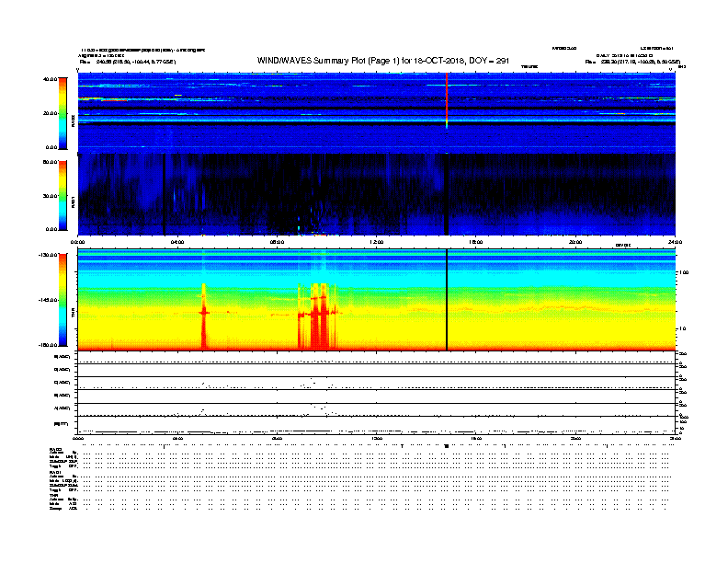Click the -130.00 label on TNR color scale
The width and height of the screenshot is (728, 563).
[49, 255]
